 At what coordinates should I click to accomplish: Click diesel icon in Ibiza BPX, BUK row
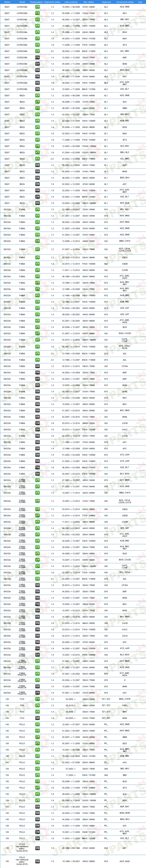(x=38, y=203)
